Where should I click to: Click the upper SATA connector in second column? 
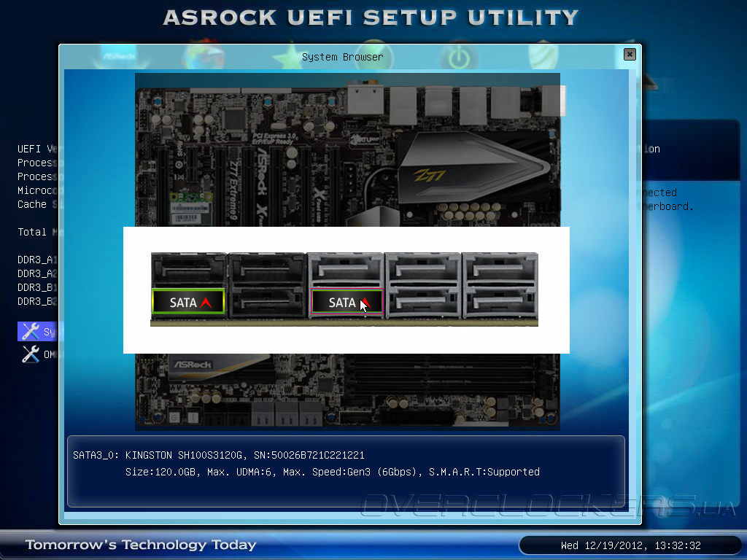[x=267, y=270]
